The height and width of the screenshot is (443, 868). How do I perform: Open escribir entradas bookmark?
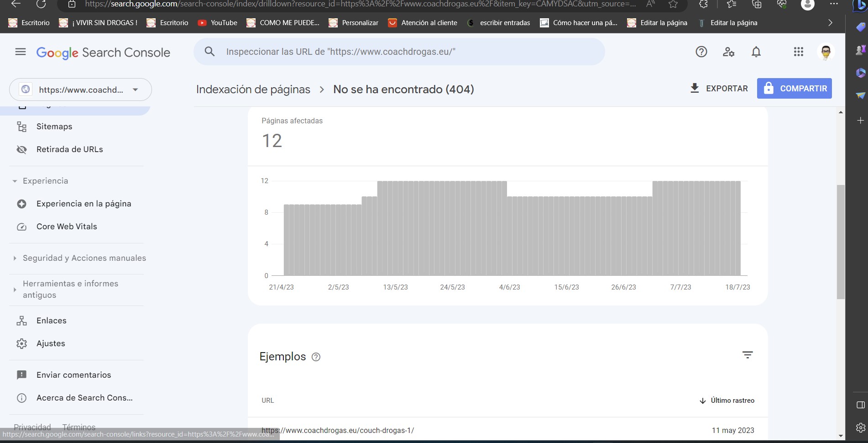coord(498,23)
